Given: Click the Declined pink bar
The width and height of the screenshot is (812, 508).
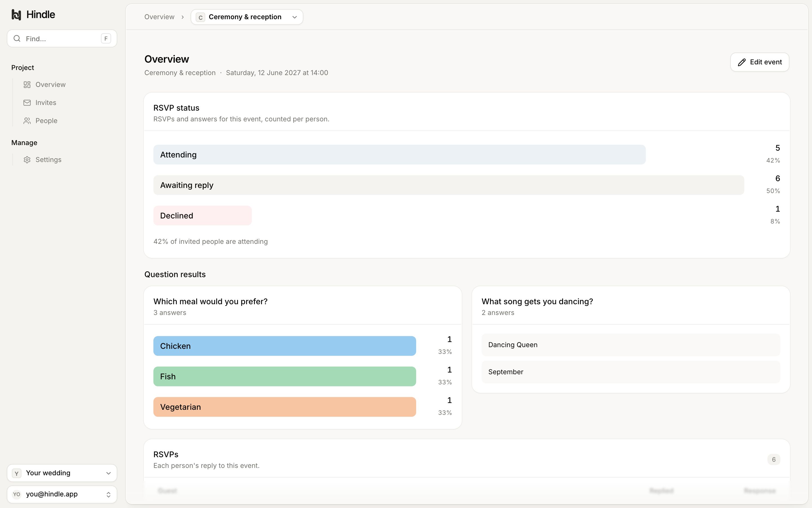Looking at the screenshot, I should (203, 216).
